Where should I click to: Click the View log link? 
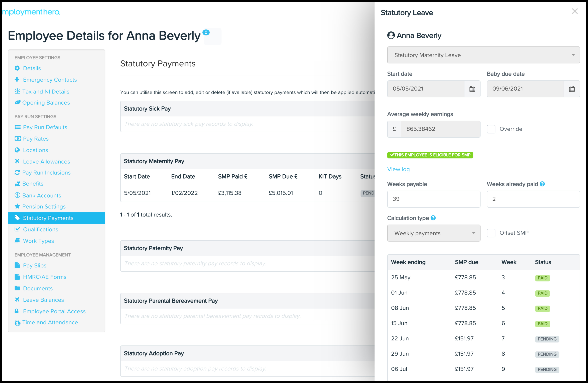tap(398, 169)
